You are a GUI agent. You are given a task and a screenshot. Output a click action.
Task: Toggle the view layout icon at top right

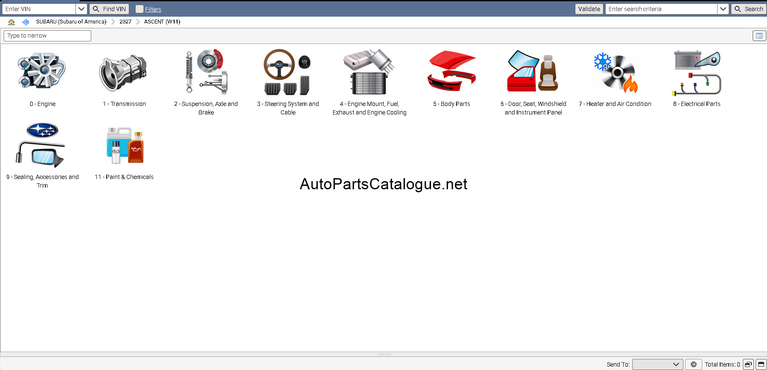[x=758, y=36]
